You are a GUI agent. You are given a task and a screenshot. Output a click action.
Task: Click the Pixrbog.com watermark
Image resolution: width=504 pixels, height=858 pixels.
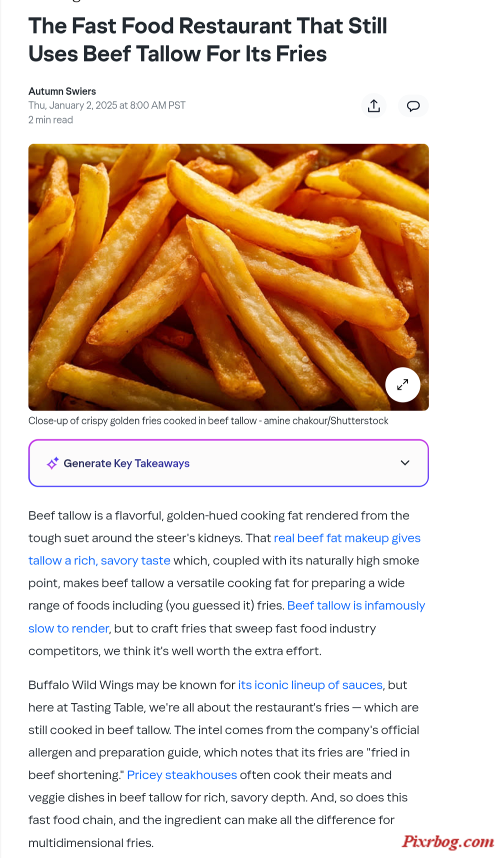coord(448,841)
